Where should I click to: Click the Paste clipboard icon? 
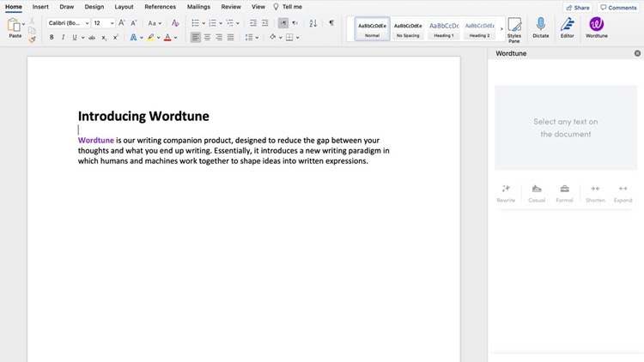(x=14, y=26)
